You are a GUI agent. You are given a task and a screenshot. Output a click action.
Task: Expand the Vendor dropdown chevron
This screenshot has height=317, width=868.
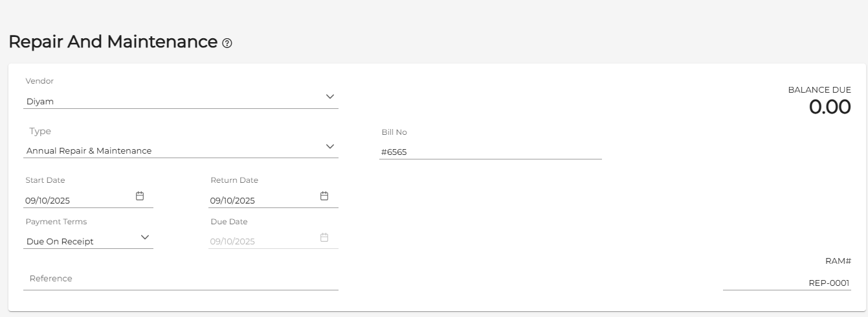point(330,97)
